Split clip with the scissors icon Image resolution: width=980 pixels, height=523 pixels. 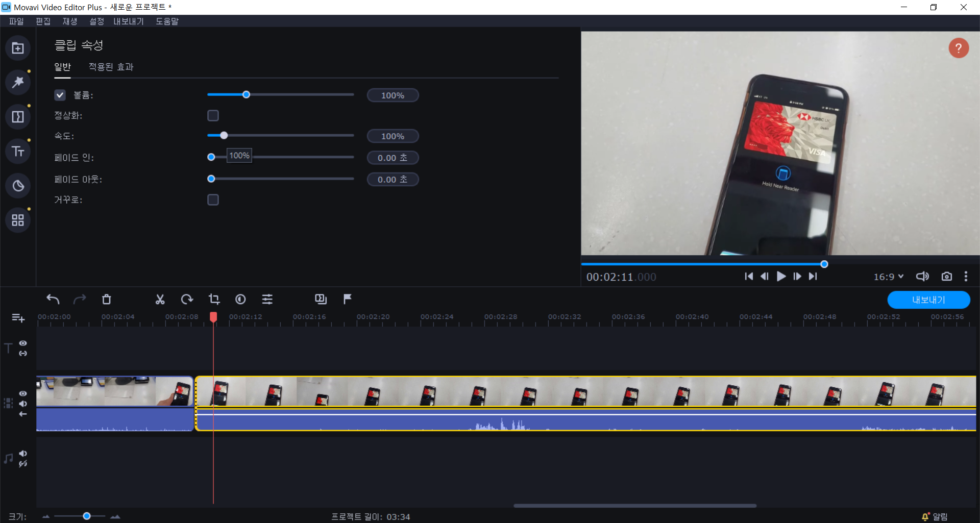click(160, 299)
